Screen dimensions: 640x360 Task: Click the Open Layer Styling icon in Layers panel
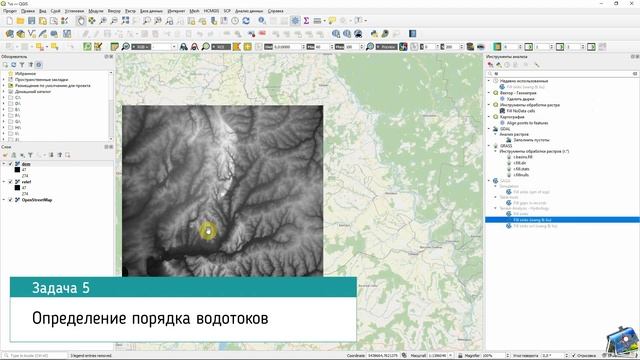tap(5, 155)
